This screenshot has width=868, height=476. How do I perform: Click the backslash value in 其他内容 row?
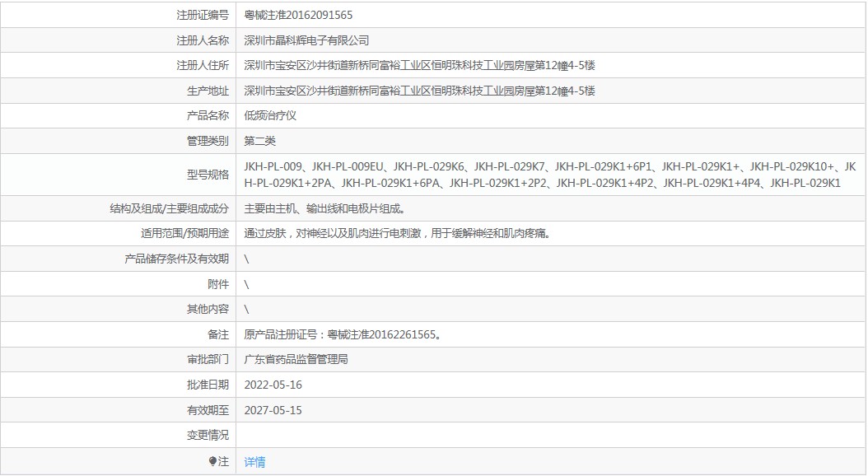tap(246, 310)
